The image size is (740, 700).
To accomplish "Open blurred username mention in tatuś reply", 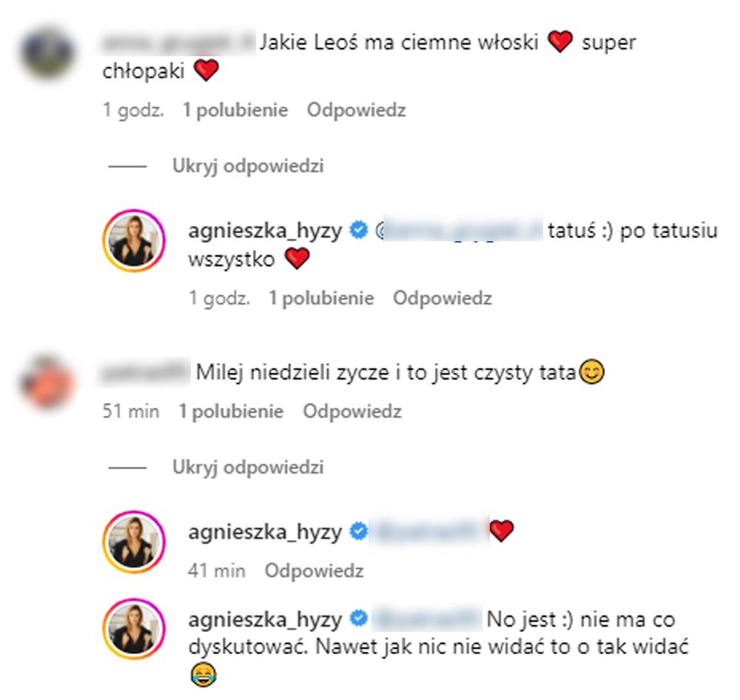I will pyautogui.click(x=460, y=229).
